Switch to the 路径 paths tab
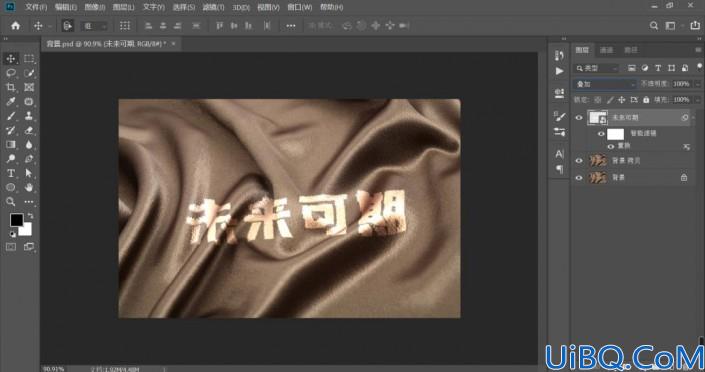This screenshot has height=372, width=705. 631,50
